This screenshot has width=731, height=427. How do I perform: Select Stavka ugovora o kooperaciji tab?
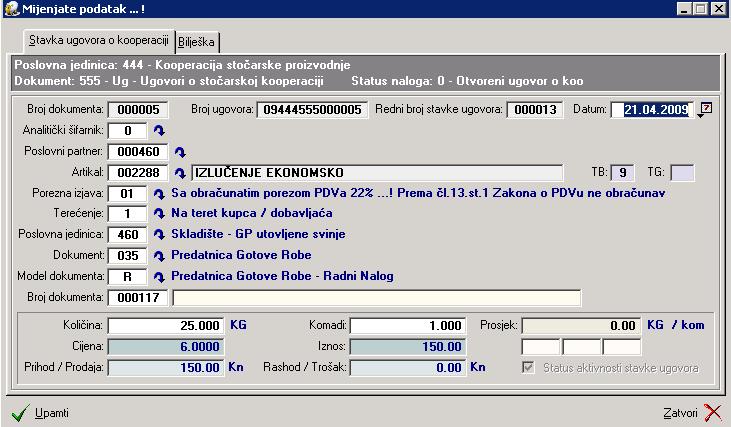tap(98, 40)
